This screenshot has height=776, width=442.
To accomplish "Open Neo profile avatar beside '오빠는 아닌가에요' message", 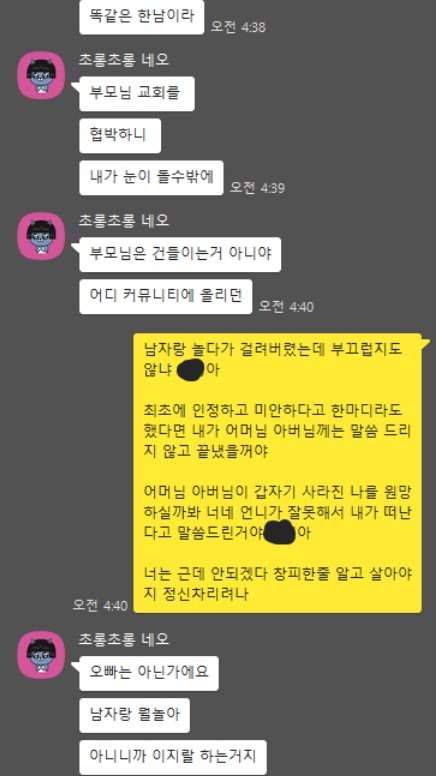I will (42, 655).
